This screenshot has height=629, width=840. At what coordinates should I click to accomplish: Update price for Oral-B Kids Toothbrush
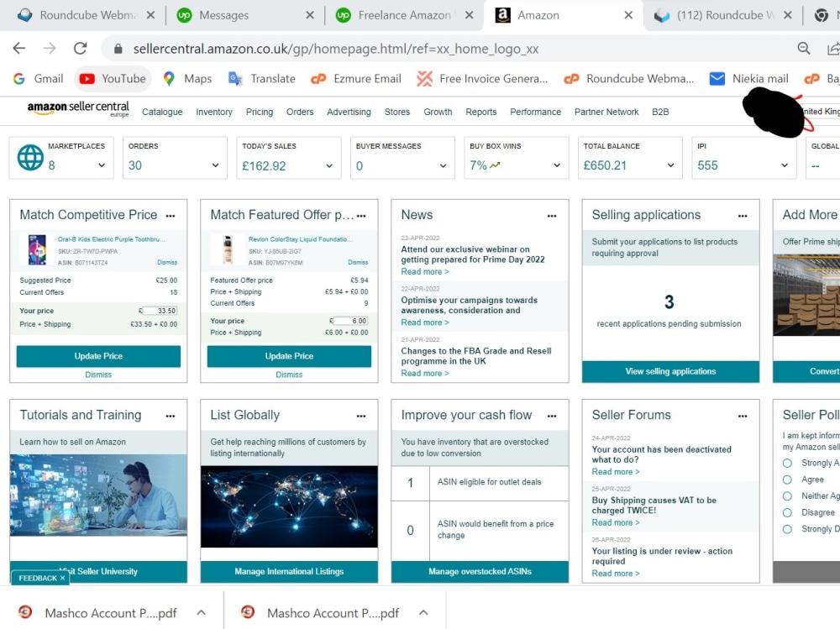98,356
